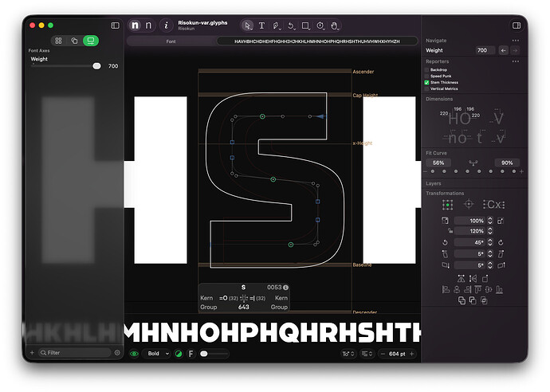Select the Hand pan tool
The image size is (550, 392).
[x=334, y=25]
